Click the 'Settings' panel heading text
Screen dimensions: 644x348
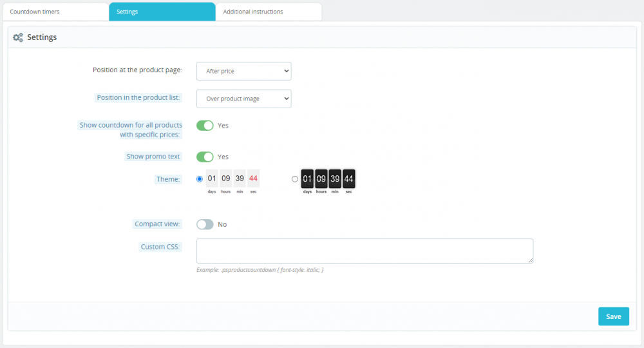42,37
